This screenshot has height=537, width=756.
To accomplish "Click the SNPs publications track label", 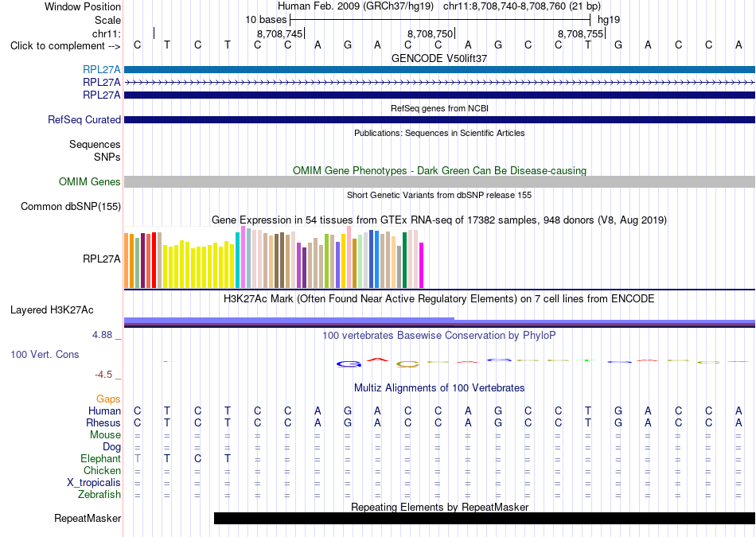I will pyautogui.click(x=107, y=157).
